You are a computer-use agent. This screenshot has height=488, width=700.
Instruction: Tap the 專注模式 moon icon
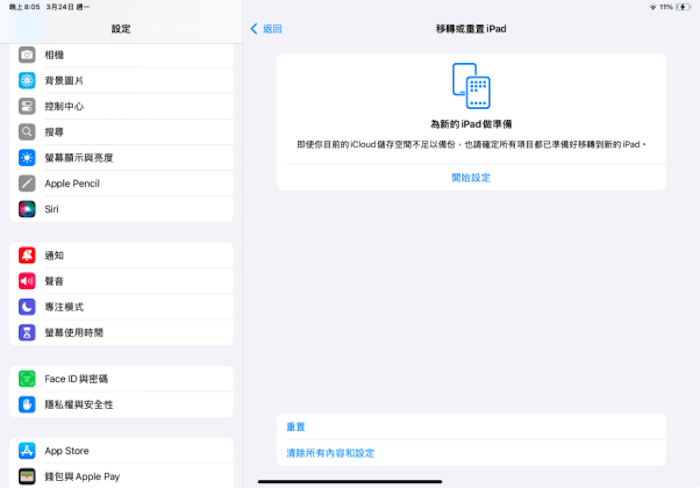27,307
